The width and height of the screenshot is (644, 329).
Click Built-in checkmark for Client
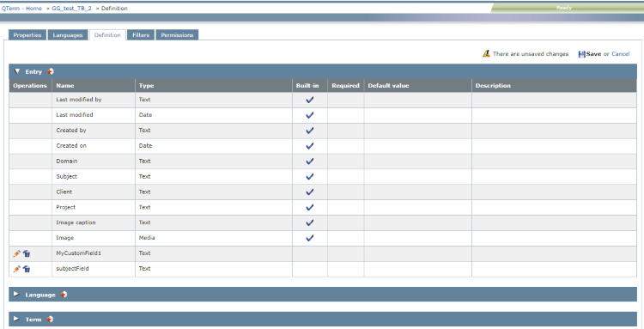click(310, 192)
